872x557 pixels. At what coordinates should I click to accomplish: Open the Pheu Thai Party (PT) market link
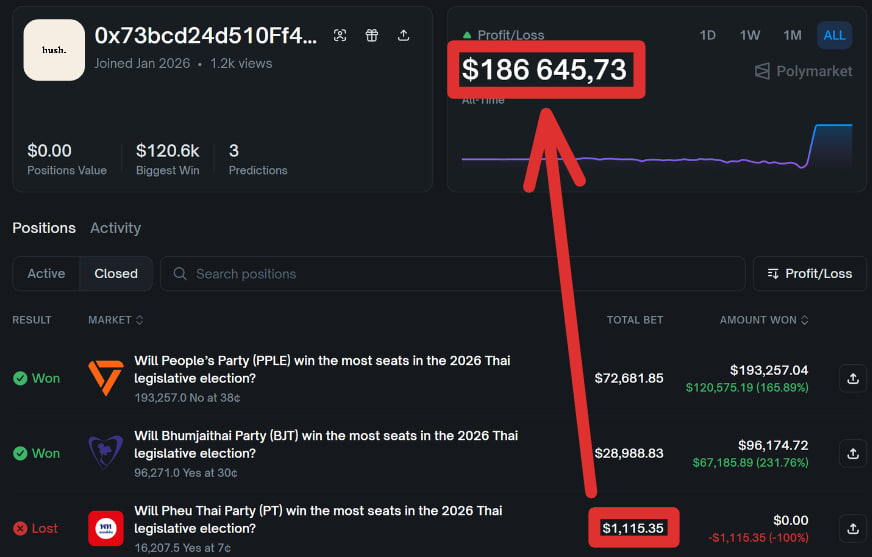coord(318,519)
